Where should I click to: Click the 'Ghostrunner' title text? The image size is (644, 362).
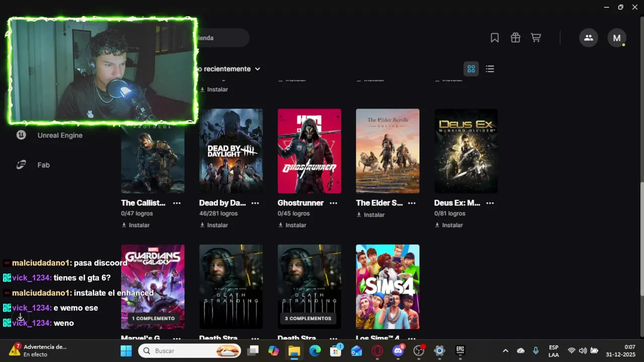(300, 203)
